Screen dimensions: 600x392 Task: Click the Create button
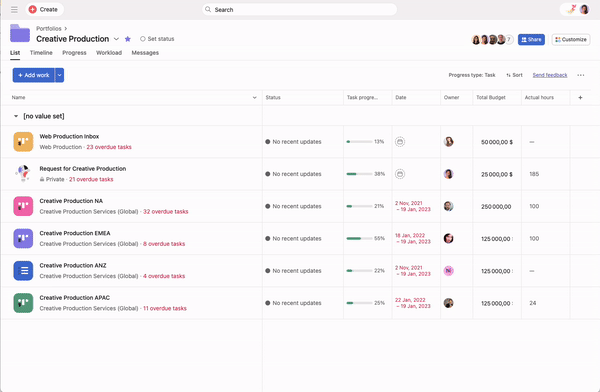44,10
